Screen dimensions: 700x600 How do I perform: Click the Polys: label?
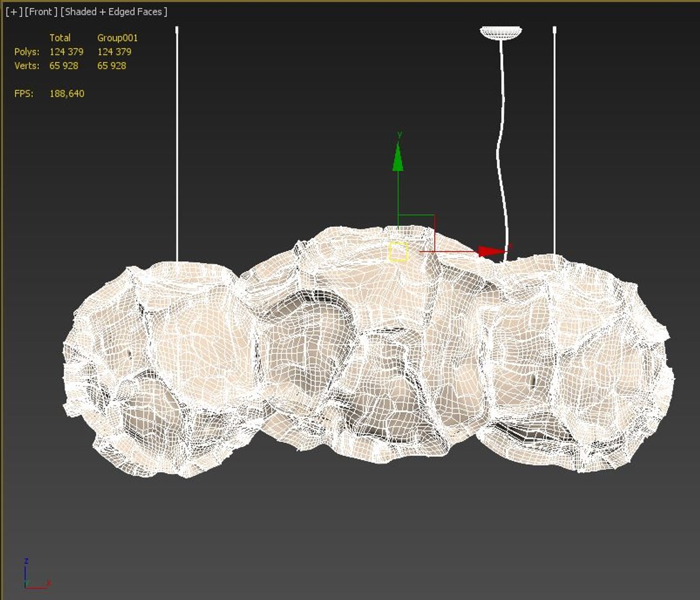27,52
